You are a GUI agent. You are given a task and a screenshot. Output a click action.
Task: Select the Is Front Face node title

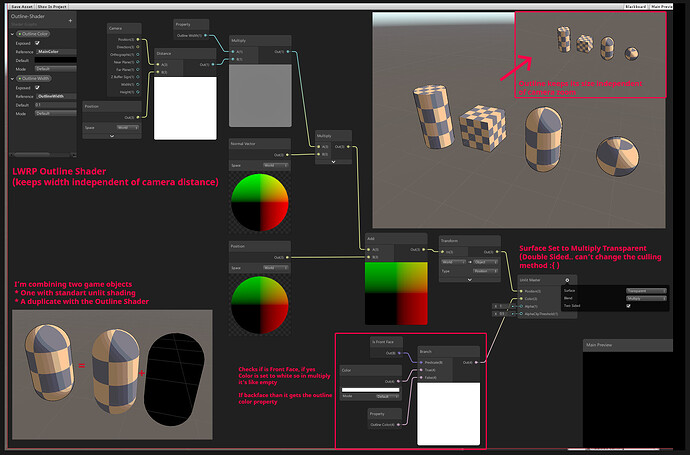click(383, 342)
